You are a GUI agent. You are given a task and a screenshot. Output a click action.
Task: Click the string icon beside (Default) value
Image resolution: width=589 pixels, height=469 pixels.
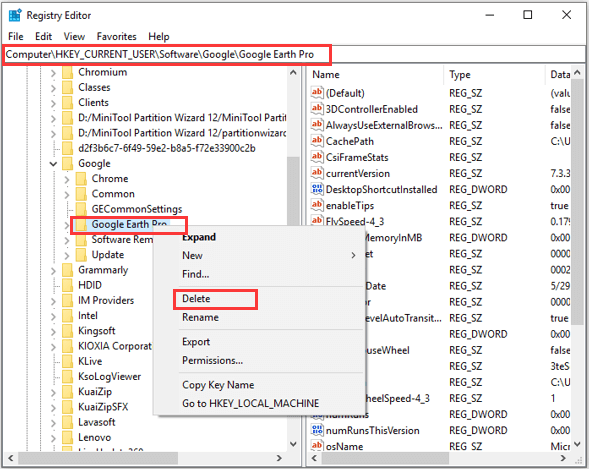point(317,93)
